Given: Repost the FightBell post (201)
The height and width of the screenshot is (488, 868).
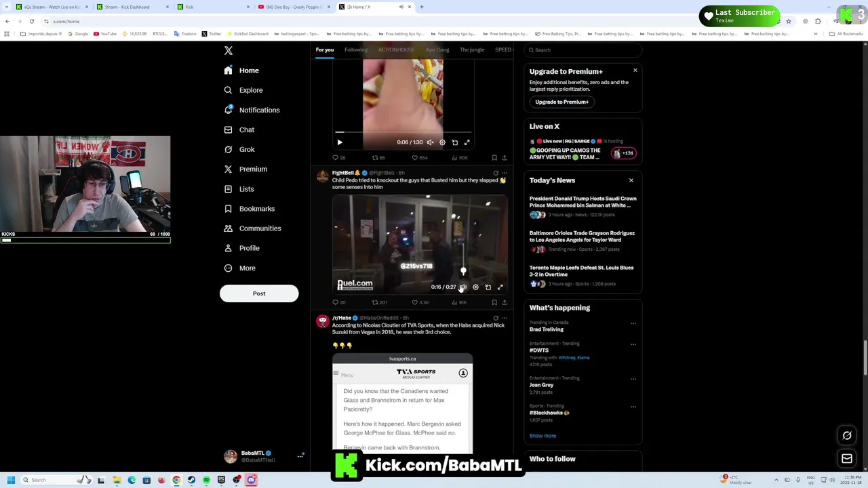Looking at the screenshot, I should 379,302.
